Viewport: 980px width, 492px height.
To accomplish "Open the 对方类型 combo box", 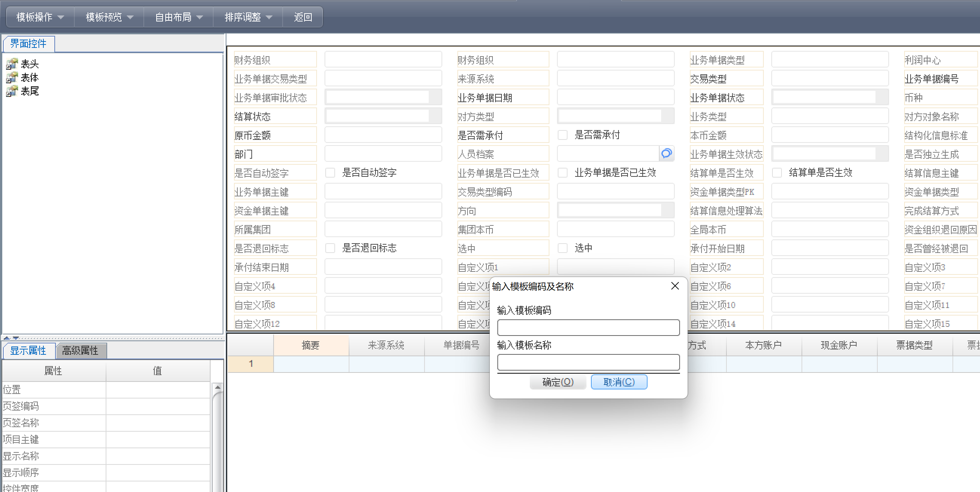I will [x=615, y=116].
